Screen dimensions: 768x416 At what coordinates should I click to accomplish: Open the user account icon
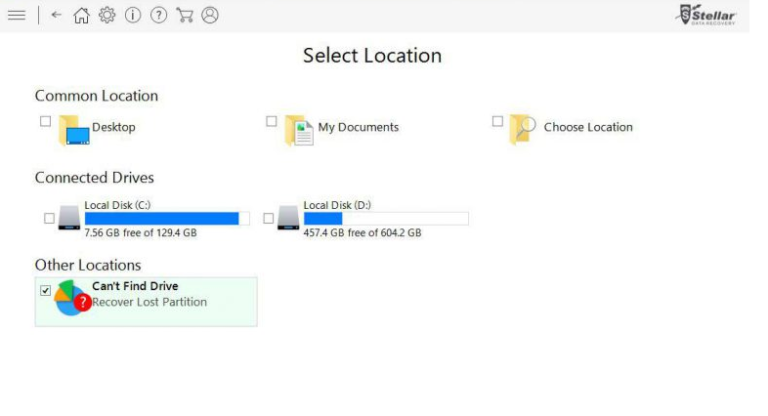coord(210,16)
